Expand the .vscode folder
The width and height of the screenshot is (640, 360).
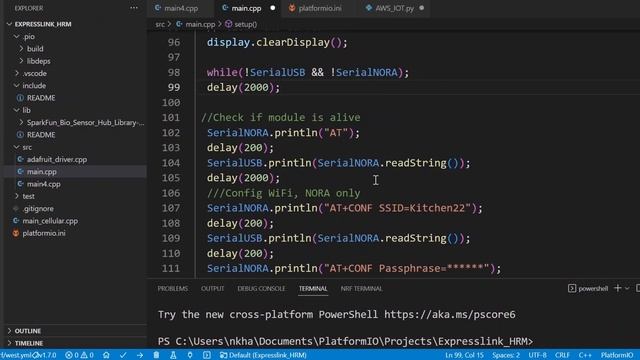[17, 73]
